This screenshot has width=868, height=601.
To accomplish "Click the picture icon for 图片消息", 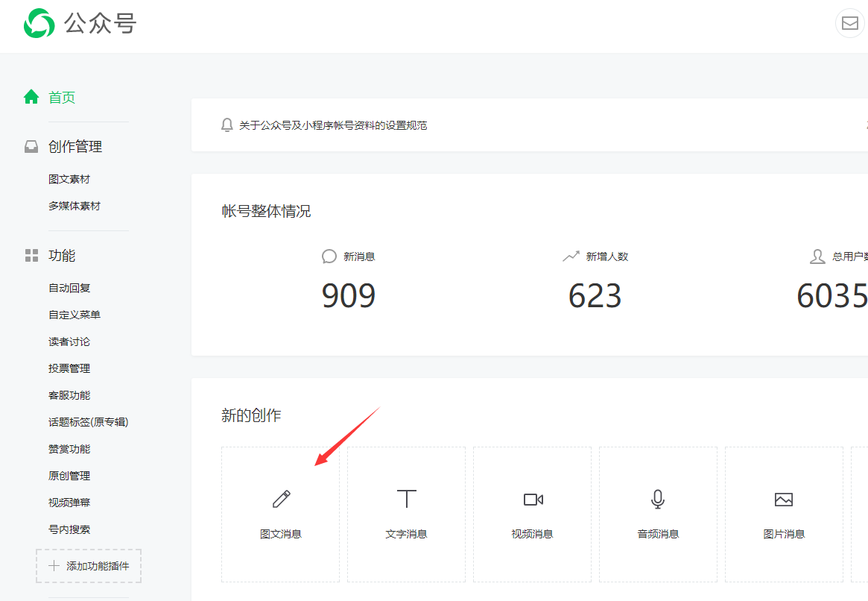I will [x=784, y=498].
